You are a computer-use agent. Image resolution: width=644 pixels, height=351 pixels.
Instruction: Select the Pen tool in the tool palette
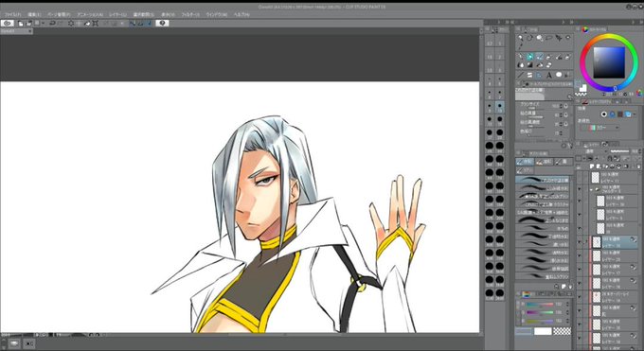click(520, 57)
